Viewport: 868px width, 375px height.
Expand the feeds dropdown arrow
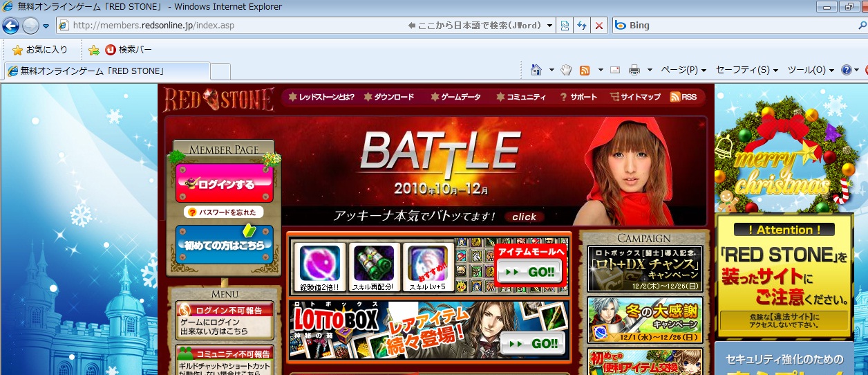pyautogui.click(x=601, y=70)
